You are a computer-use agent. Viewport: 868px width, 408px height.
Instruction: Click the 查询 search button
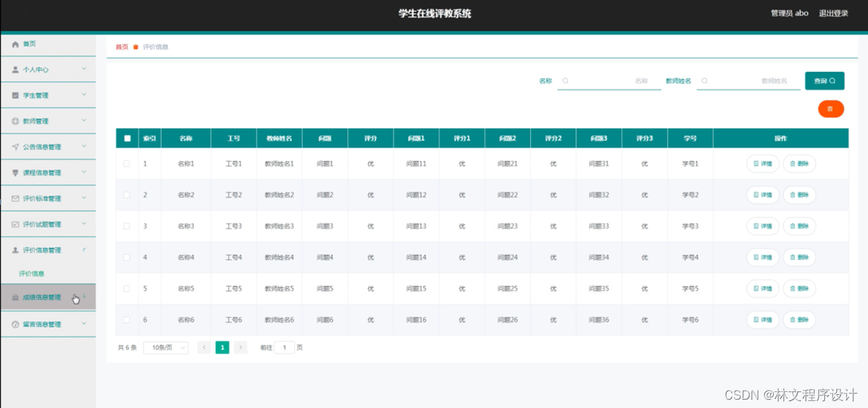tap(824, 81)
